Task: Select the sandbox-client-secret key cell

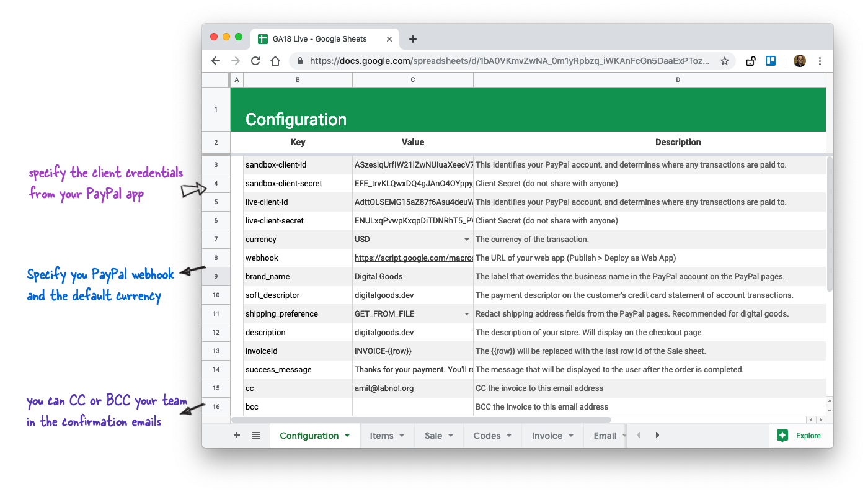Action: pos(298,184)
